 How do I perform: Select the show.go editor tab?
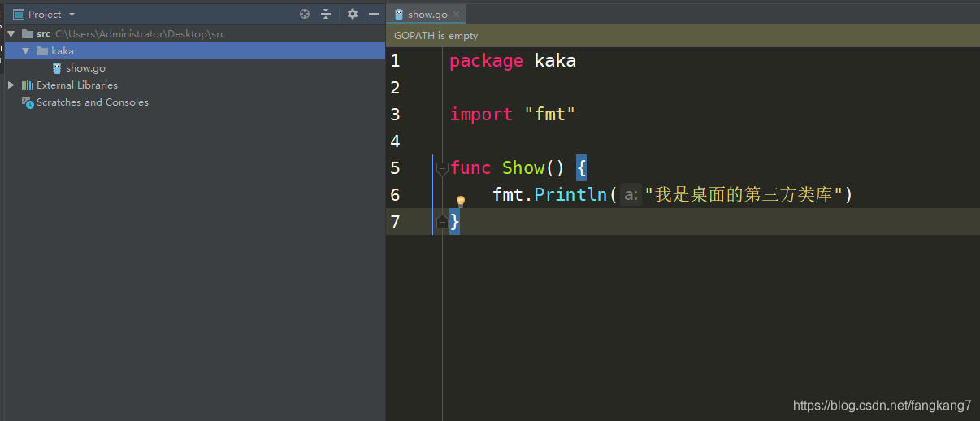pyautogui.click(x=421, y=14)
